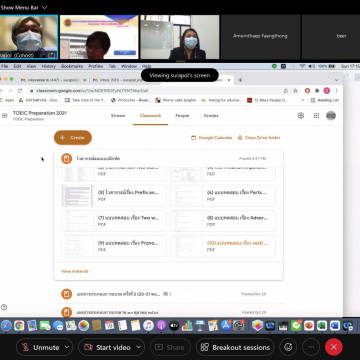Open the View material link

tap(75, 271)
